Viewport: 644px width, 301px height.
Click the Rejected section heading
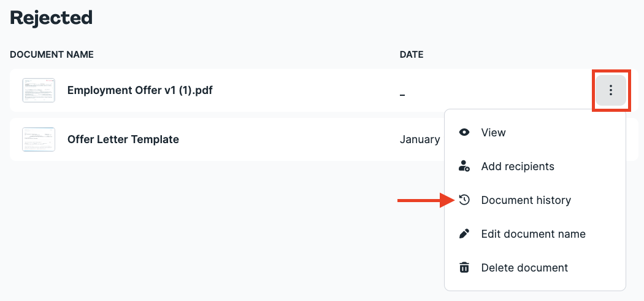(51, 17)
